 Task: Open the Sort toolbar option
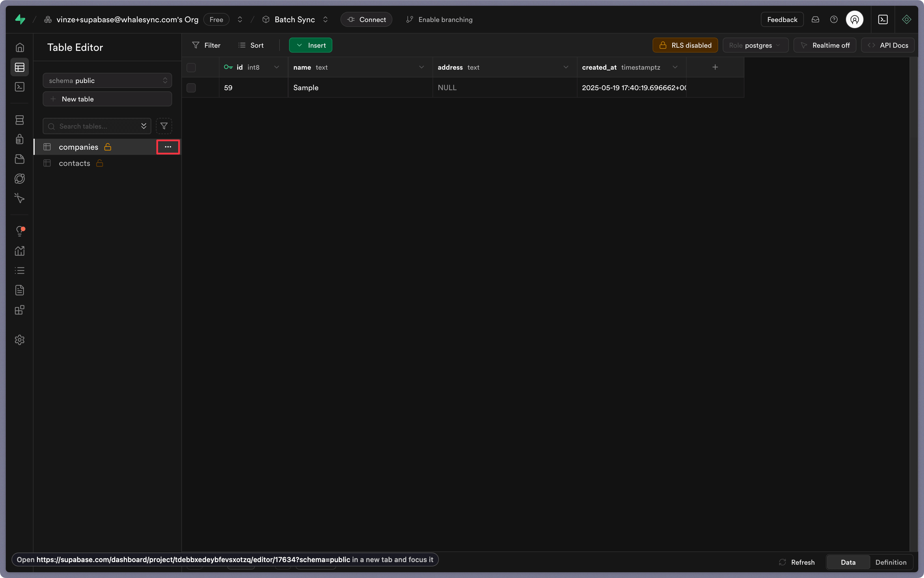[251, 45]
